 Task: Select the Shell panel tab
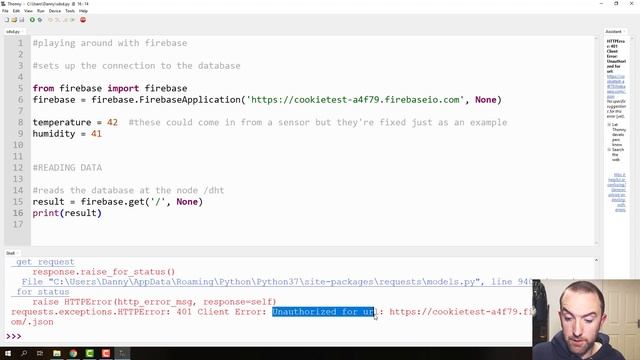pyautogui.click(x=11, y=253)
